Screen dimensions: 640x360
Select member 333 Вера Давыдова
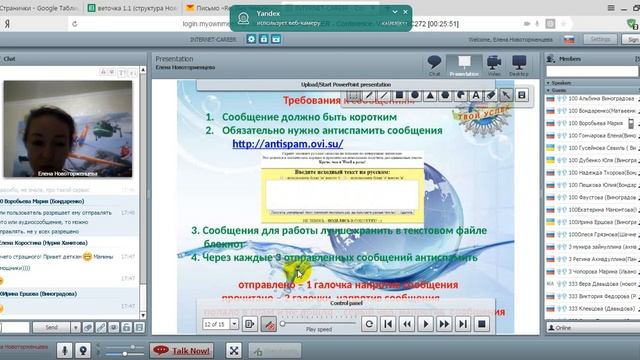pyautogui.click(x=592, y=284)
